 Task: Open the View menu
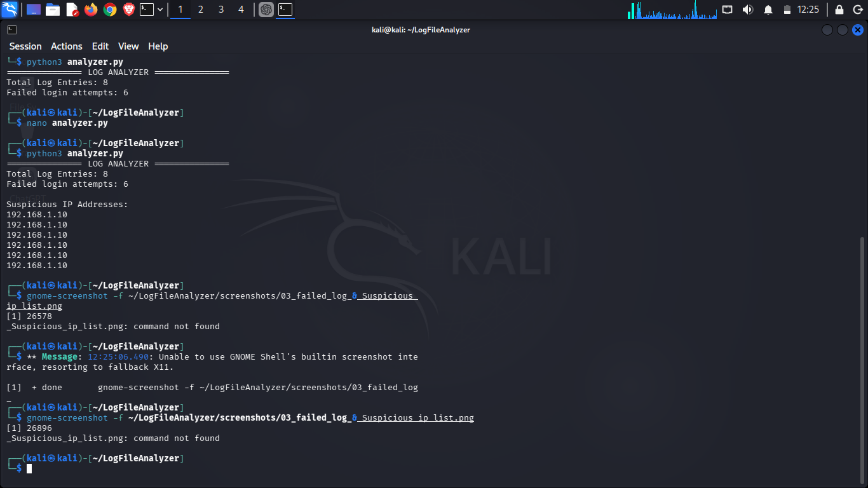tap(128, 46)
